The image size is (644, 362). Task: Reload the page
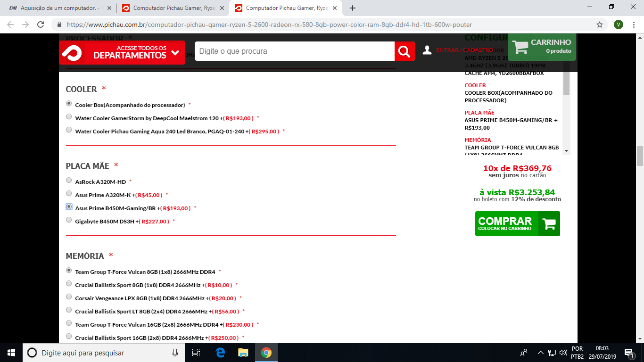(41, 25)
